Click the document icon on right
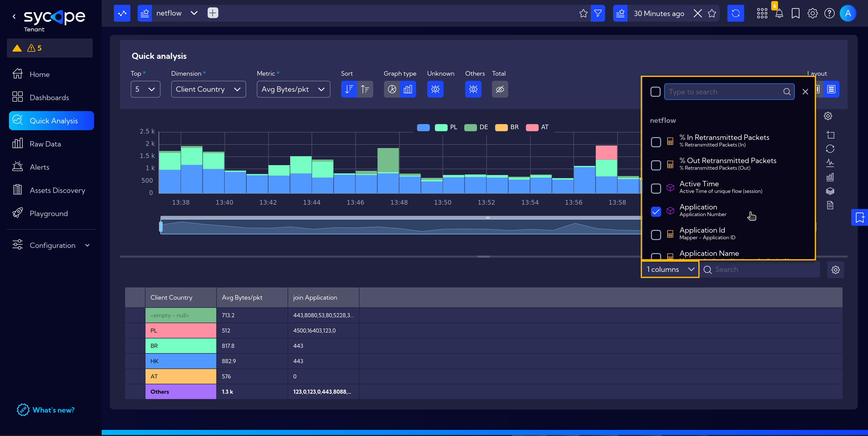This screenshot has height=436, width=868. coord(830,205)
